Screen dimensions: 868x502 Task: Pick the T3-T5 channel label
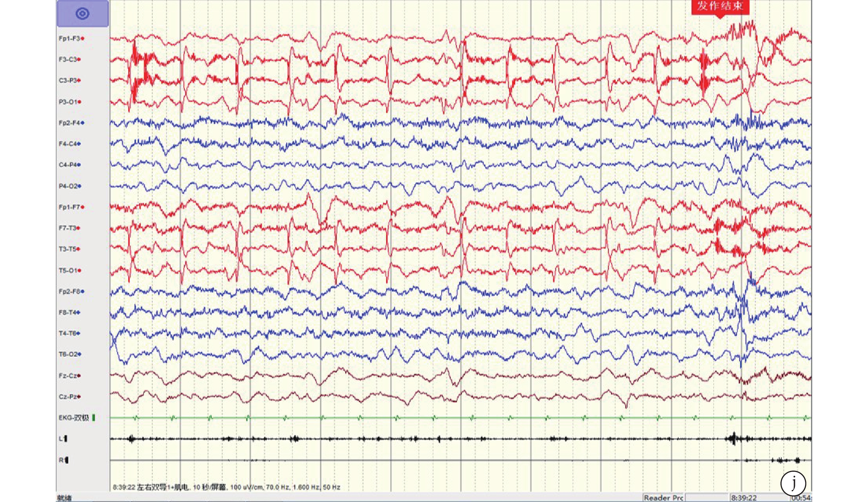[69, 249]
